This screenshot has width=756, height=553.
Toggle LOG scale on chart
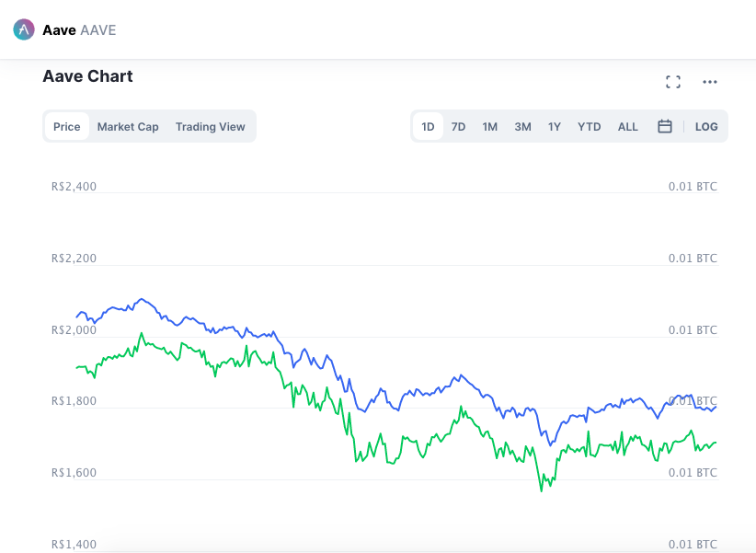pyautogui.click(x=706, y=126)
